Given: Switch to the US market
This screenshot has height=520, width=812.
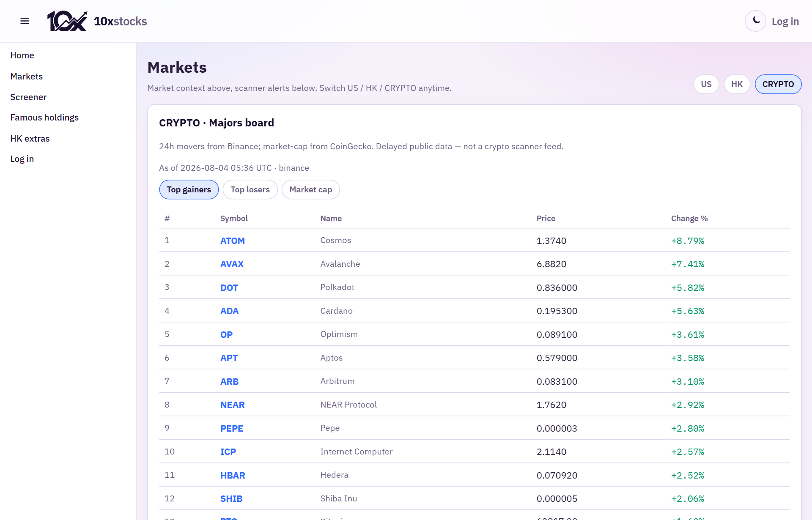Looking at the screenshot, I should pyautogui.click(x=706, y=84).
